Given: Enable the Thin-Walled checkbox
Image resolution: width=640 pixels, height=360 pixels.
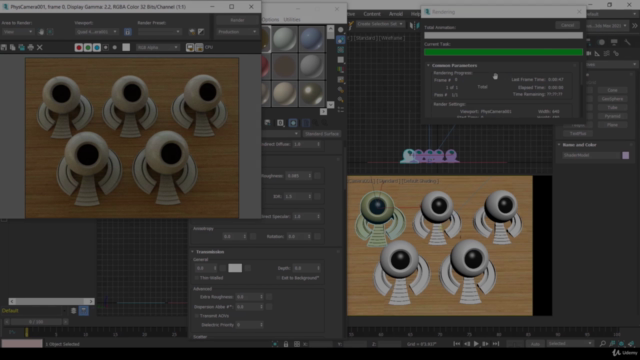Looking at the screenshot, I should coord(197,278).
